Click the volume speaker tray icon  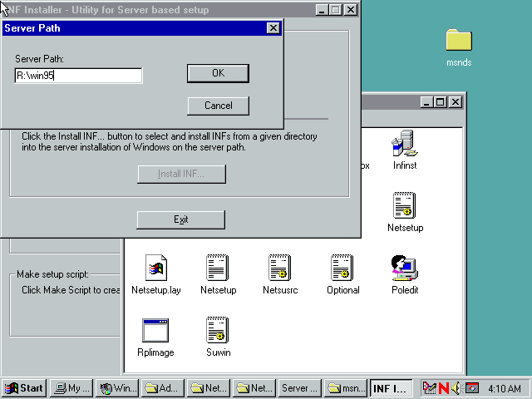(456, 388)
